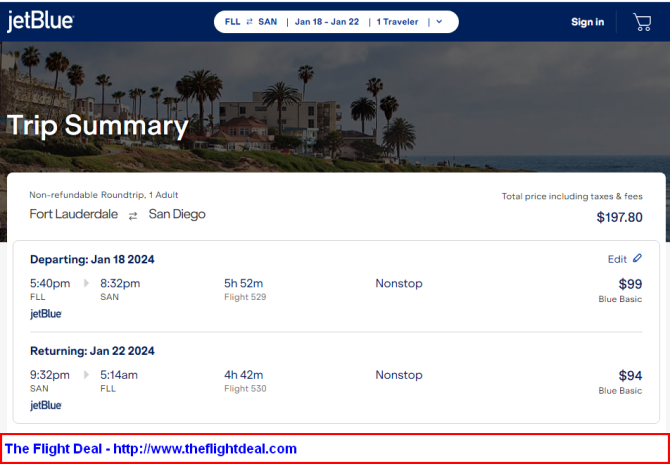670x464 pixels.
Task: Click the Edit pencil icon
Action: pos(637,258)
